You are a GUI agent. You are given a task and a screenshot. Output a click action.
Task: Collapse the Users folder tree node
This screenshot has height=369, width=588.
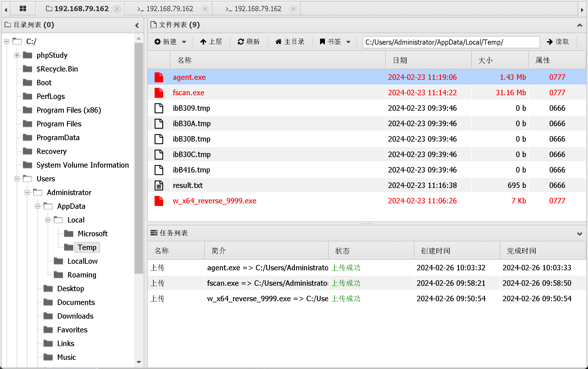click(17, 179)
